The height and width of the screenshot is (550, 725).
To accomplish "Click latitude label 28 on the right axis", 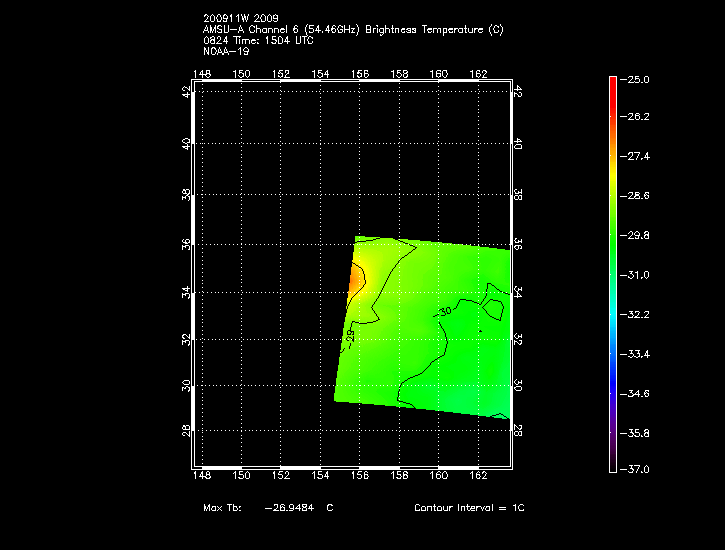I will coord(518,429).
